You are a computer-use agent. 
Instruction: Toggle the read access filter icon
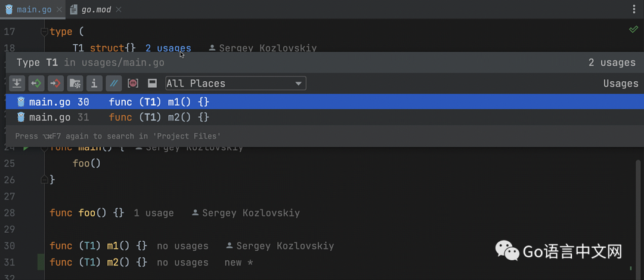coord(36,84)
